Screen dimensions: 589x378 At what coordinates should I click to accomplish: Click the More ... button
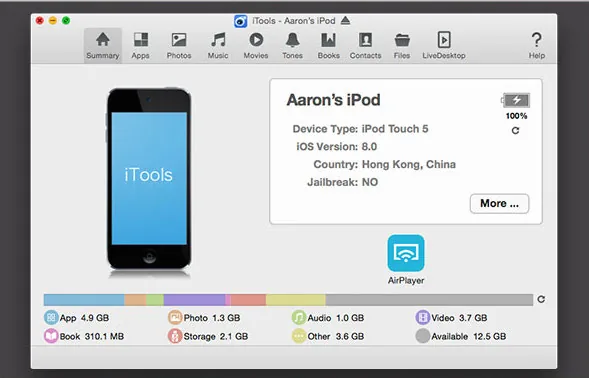point(499,204)
